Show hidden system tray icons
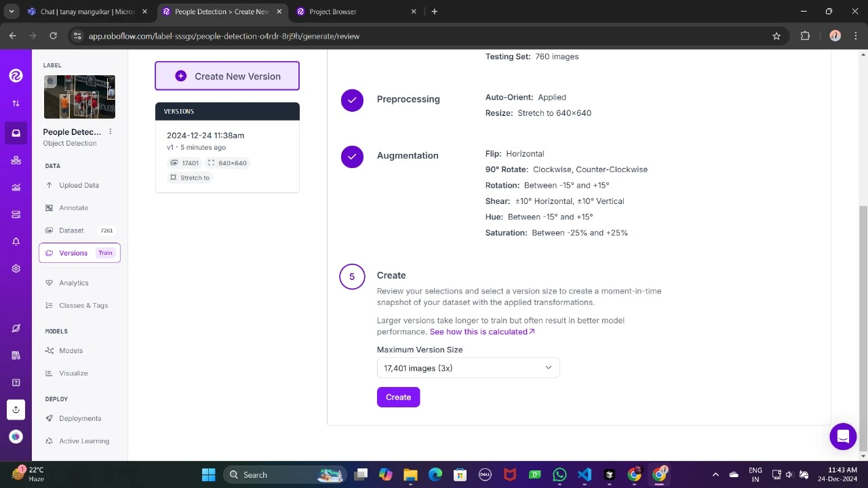 (x=715, y=474)
